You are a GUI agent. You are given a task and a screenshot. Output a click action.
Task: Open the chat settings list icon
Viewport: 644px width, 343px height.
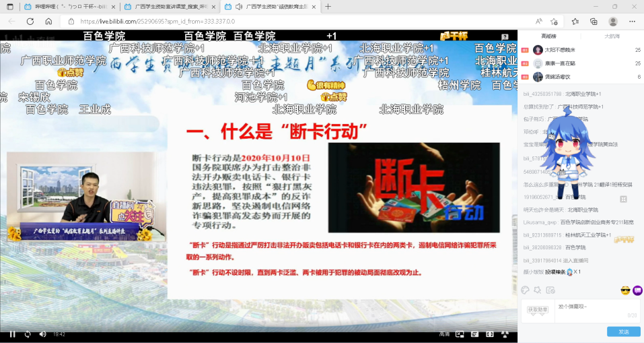pyautogui.click(x=550, y=290)
